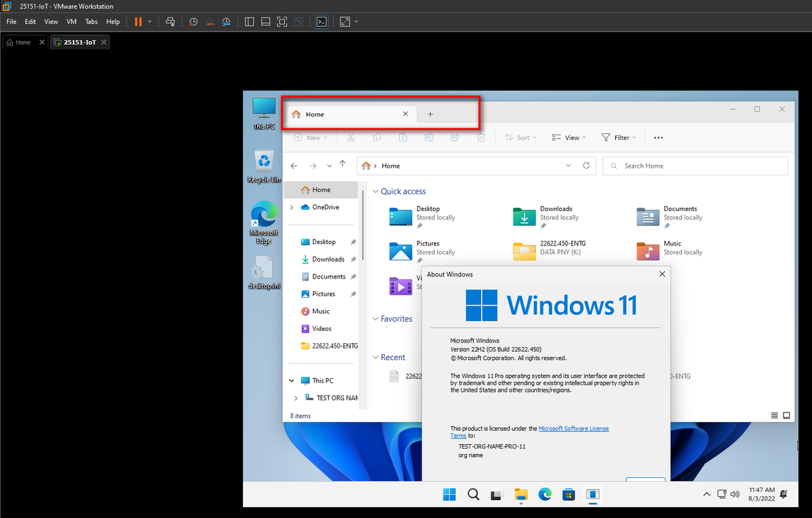Open the power options arrow beside pause
Viewport: 812px width, 518px height.
pyautogui.click(x=150, y=21)
